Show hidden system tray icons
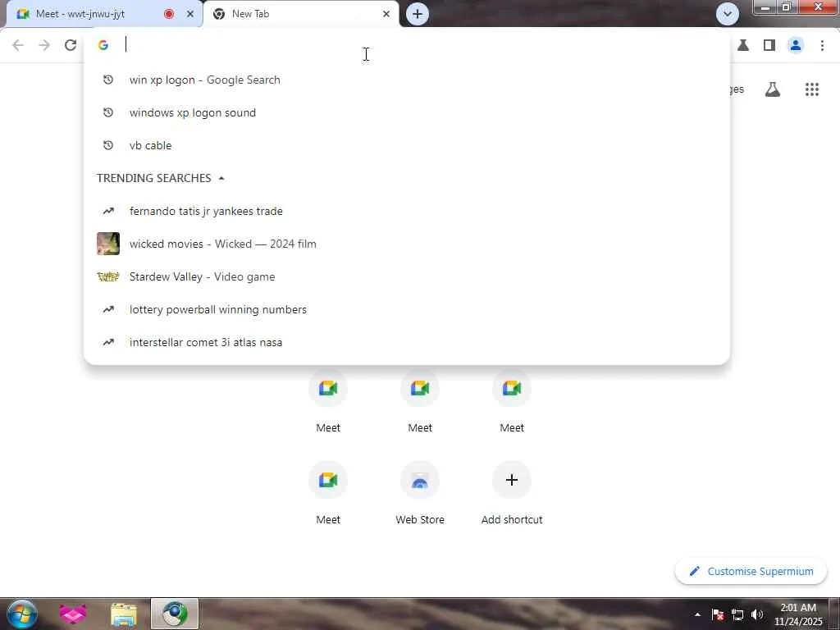The width and height of the screenshot is (840, 630). tap(697, 614)
